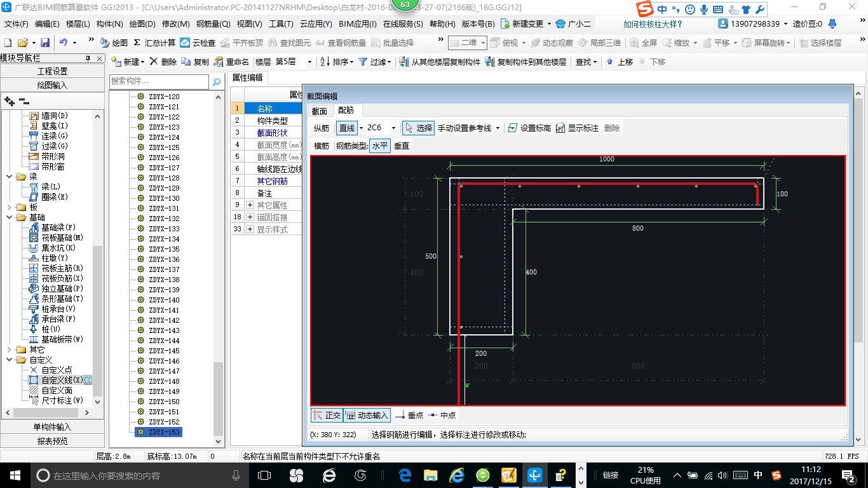Open Windows Start menu
The width and height of the screenshot is (868, 488).
[15, 475]
